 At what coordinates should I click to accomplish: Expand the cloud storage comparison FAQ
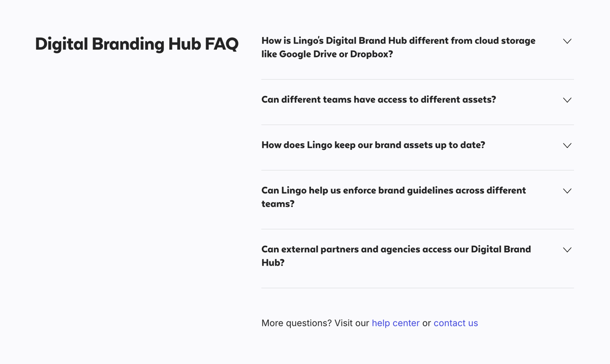(x=398, y=47)
